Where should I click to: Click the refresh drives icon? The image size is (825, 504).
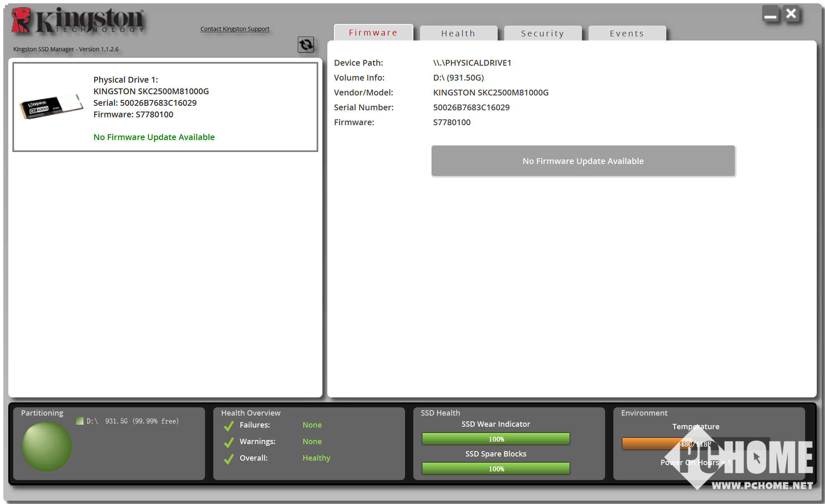pos(306,45)
